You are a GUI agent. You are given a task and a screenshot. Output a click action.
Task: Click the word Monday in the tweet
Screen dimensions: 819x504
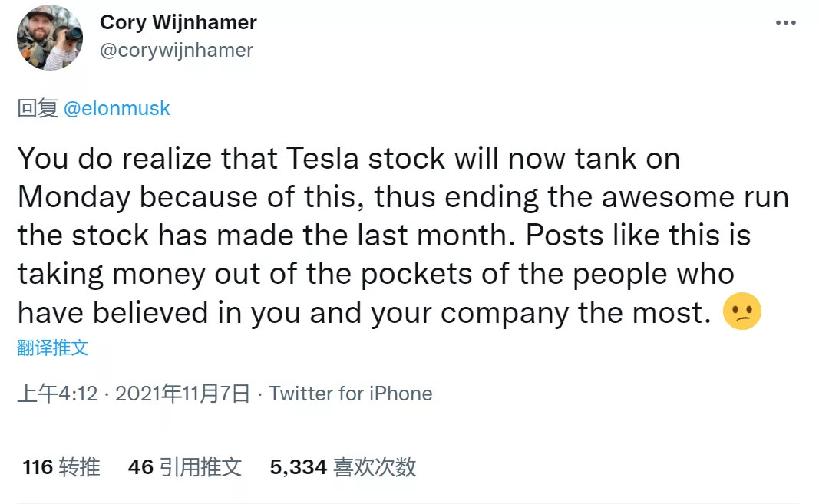click(x=74, y=199)
